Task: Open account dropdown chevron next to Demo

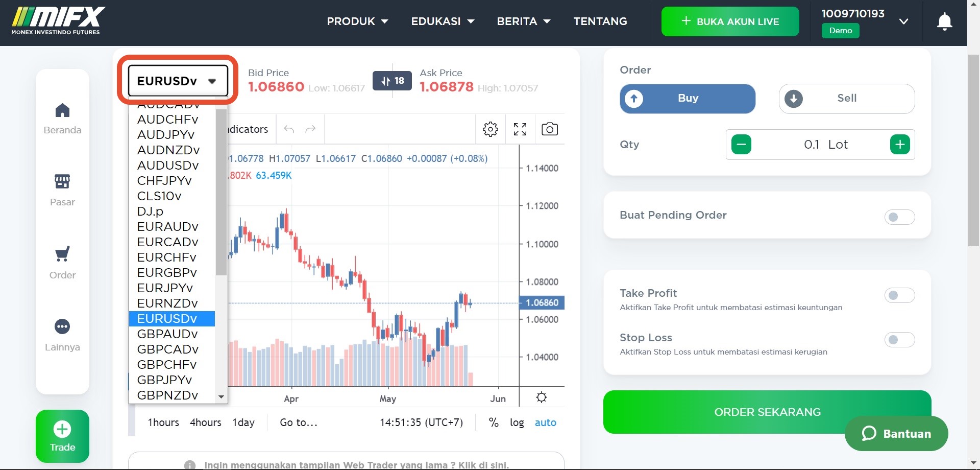Action: [903, 21]
